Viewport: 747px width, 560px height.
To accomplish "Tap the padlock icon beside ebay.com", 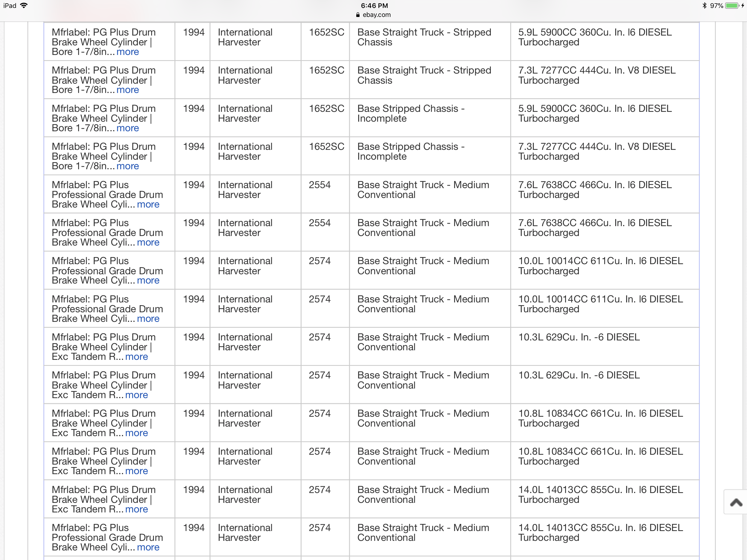I will (358, 15).
